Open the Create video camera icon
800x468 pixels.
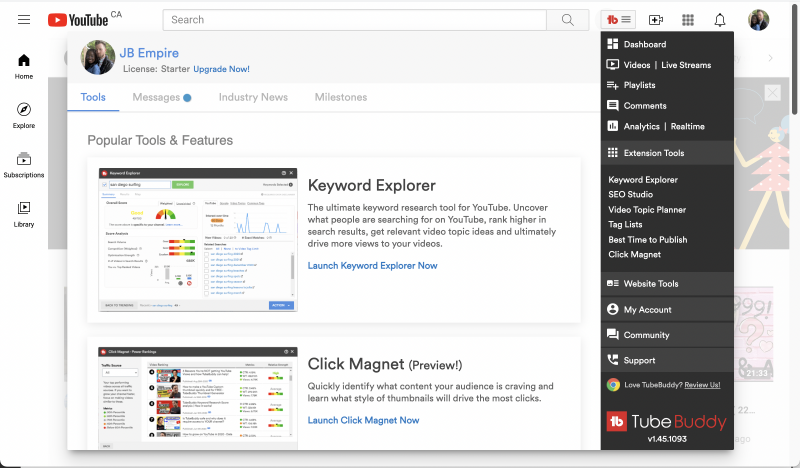(x=656, y=20)
